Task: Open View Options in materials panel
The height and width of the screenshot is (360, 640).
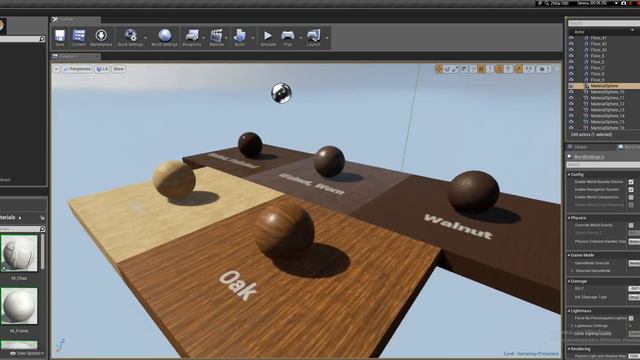Action: tap(27, 353)
